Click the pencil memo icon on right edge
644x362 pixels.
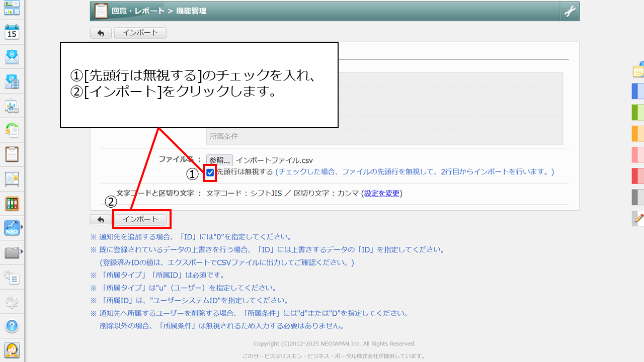point(638,218)
